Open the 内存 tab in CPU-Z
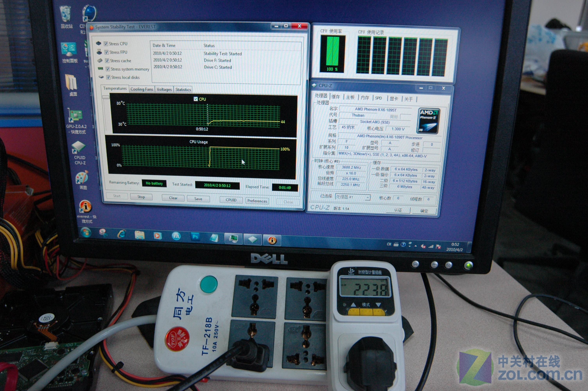This screenshot has height=391, width=588. pyautogui.click(x=365, y=98)
